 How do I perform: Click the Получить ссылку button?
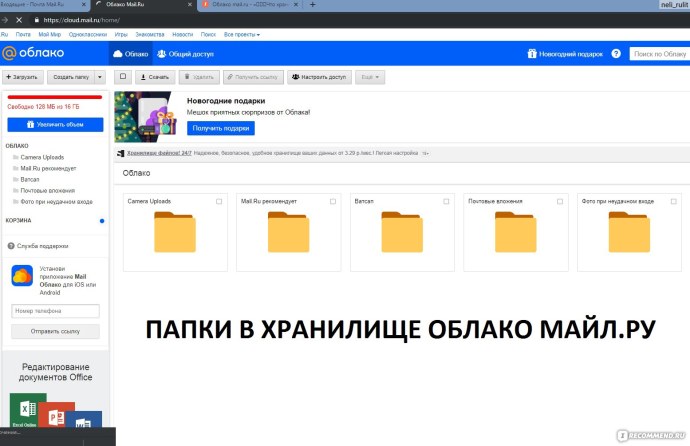click(x=253, y=77)
